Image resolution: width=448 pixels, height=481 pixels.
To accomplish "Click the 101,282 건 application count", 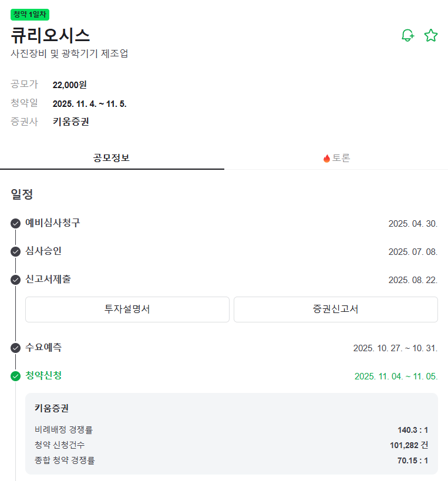I will point(409,445).
